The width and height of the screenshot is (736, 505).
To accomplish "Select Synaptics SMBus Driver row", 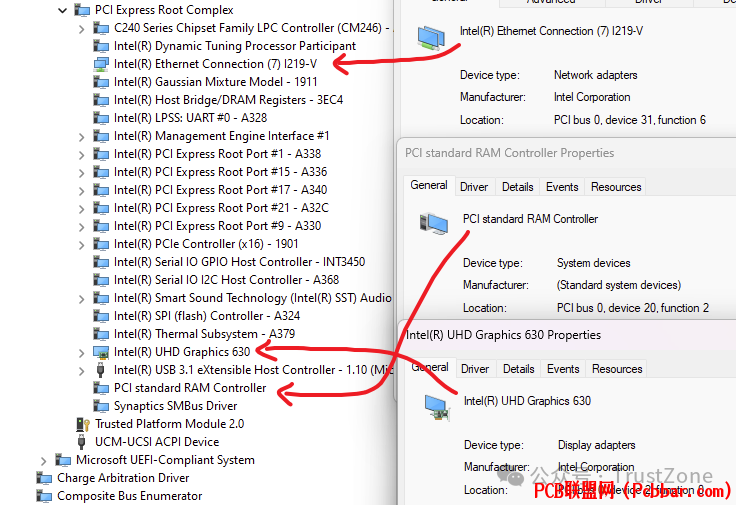I will click(175, 406).
